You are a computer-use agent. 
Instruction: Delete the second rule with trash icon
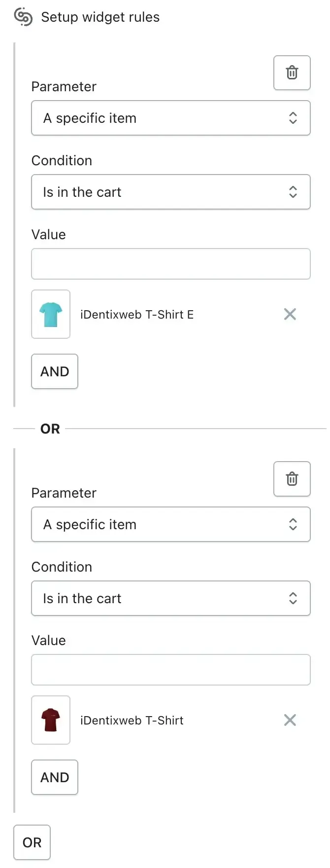click(292, 478)
